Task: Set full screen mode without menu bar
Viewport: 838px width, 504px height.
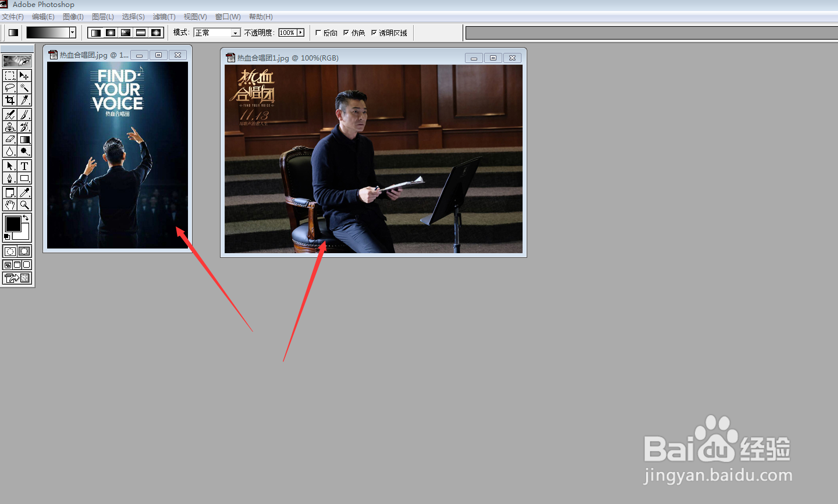Action: tap(26, 265)
